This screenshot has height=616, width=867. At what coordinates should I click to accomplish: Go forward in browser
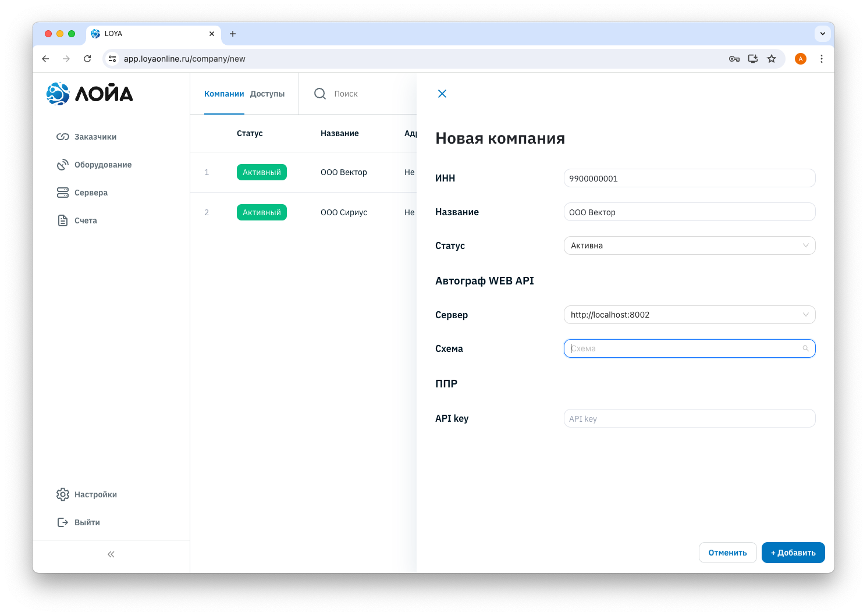(x=66, y=59)
